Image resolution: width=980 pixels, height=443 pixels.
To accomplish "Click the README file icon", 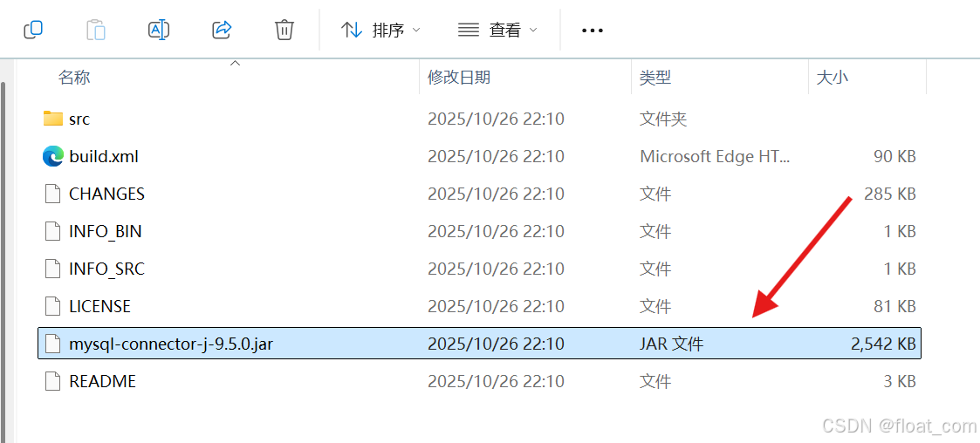I will click(53, 381).
